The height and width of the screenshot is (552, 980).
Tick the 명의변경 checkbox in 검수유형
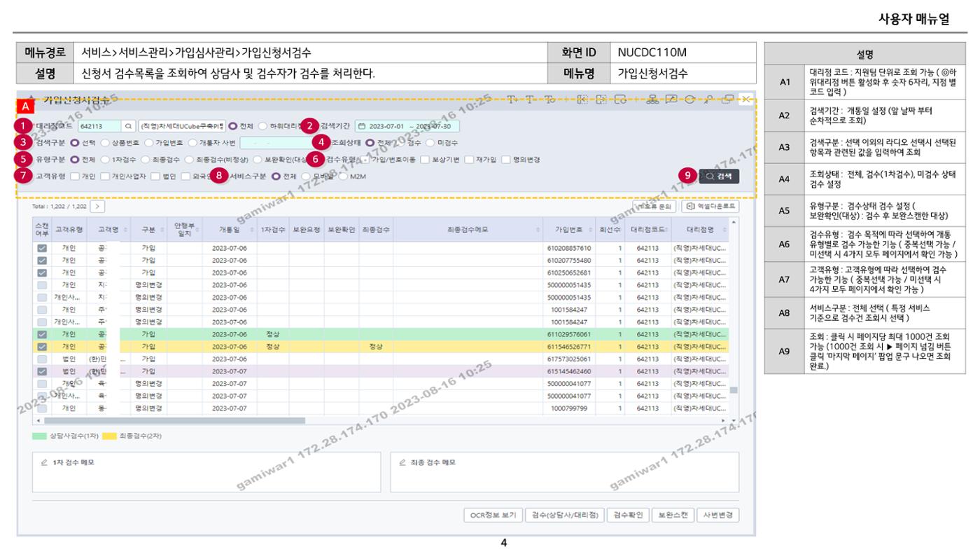(x=506, y=160)
